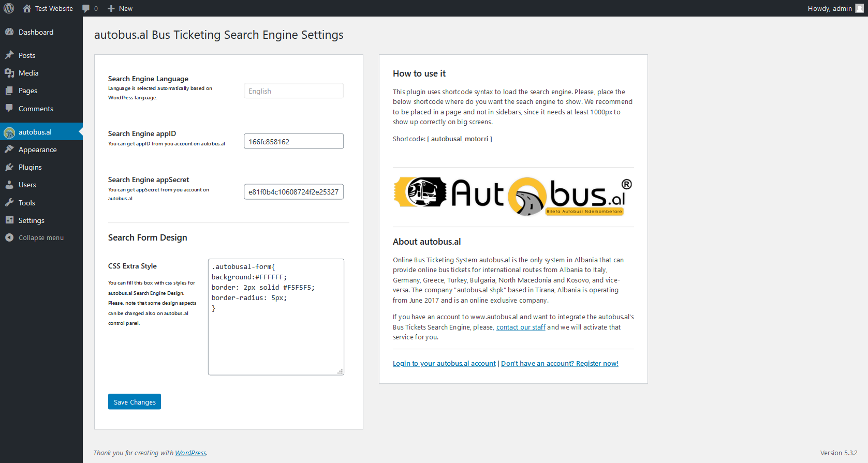Go to the Settings menu item
Screen dimensions: 868x463
tap(31, 220)
